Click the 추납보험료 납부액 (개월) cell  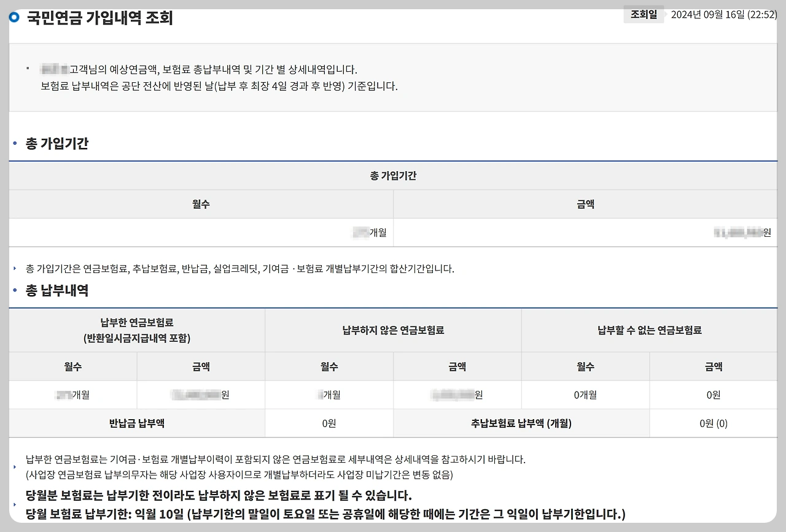[521, 422]
